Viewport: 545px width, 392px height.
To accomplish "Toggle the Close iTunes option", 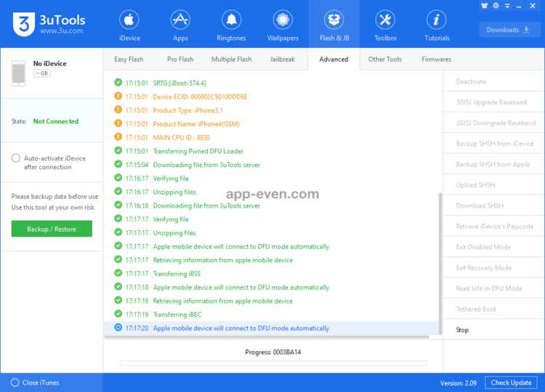I will (x=15, y=383).
